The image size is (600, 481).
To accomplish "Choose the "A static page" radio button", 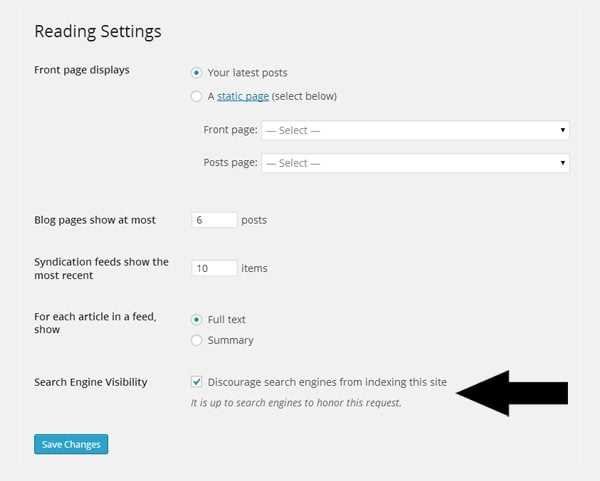I will pos(196,97).
